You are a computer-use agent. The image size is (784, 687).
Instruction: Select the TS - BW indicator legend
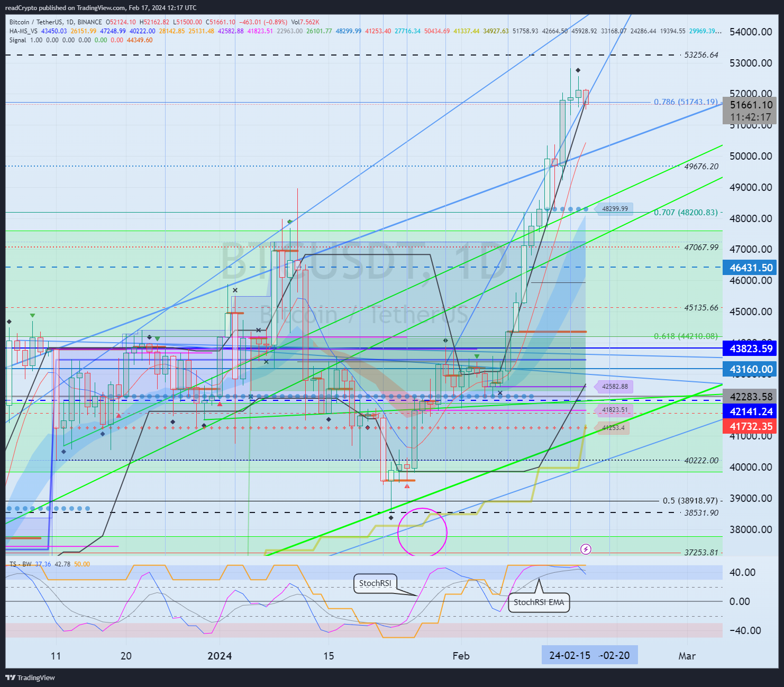pyautogui.click(x=21, y=564)
